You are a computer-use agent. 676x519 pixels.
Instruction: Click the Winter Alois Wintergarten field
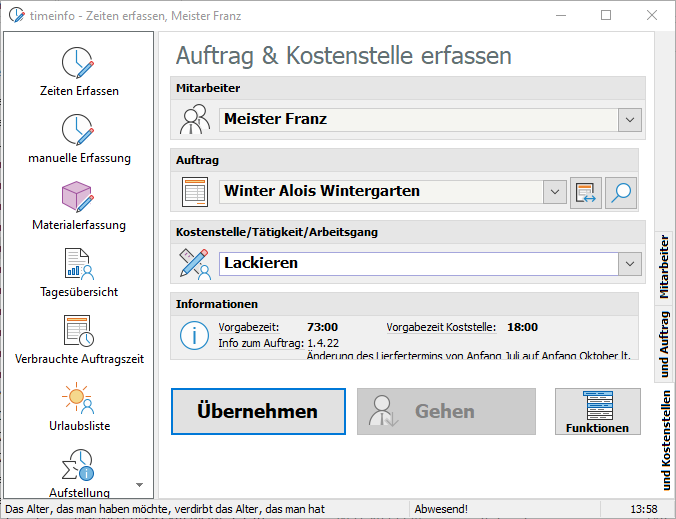[380, 191]
